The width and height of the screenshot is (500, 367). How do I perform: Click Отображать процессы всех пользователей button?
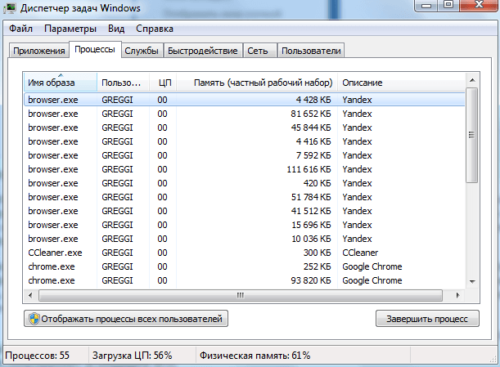click(x=126, y=319)
